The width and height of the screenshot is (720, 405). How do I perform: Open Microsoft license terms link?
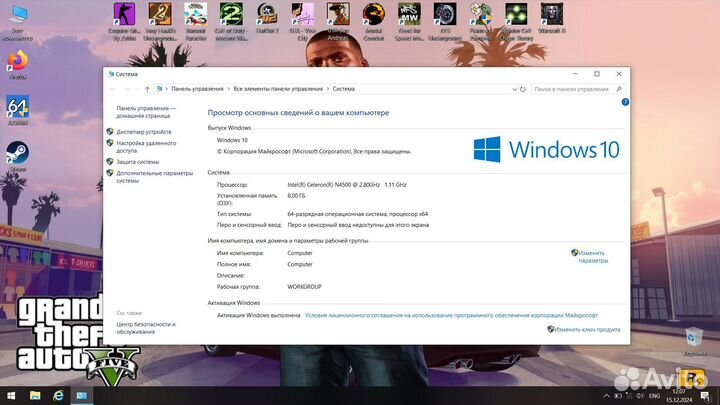pos(451,315)
